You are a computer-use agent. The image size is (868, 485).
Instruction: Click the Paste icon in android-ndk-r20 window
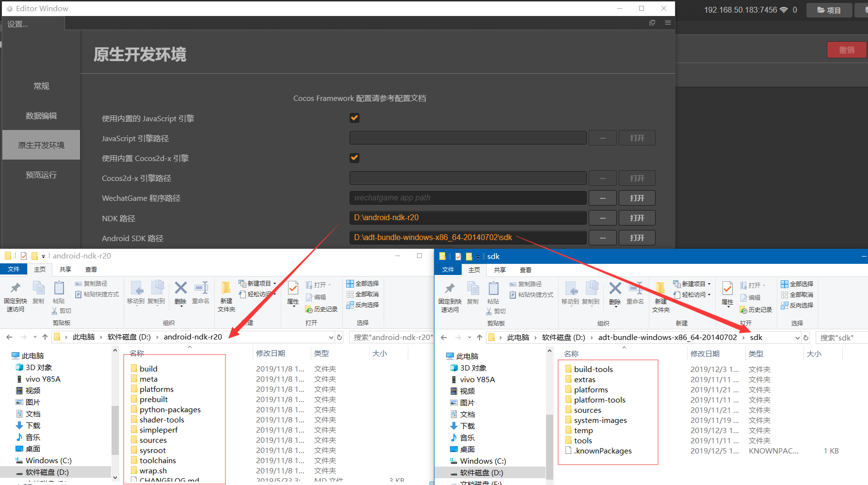59,293
